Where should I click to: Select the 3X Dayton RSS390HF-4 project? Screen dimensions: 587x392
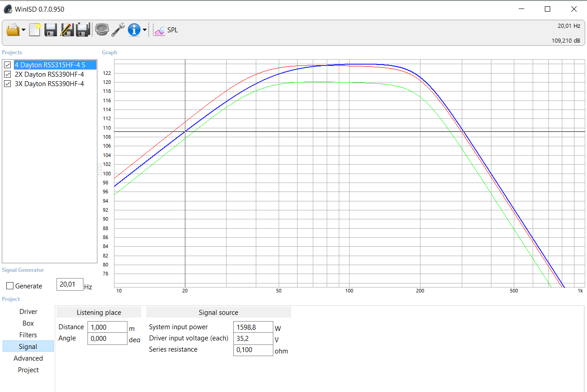click(x=49, y=84)
